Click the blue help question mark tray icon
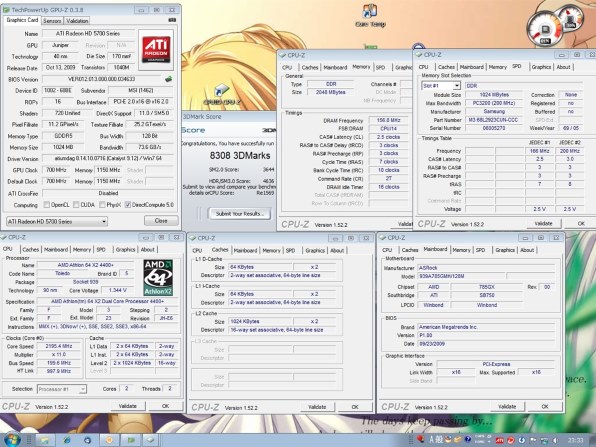Image resolution: width=596 pixels, height=447 pixels. [468, 440]
